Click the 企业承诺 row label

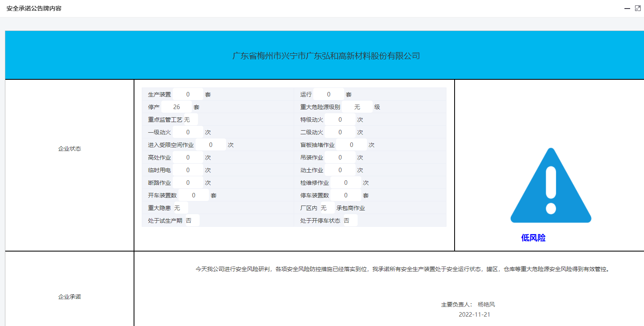pos(70,297)
